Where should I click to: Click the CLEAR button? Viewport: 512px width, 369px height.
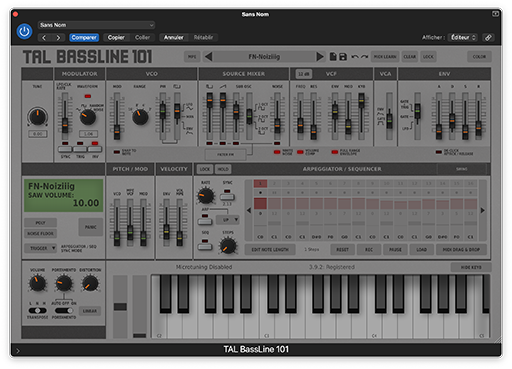tap(410, 57)
